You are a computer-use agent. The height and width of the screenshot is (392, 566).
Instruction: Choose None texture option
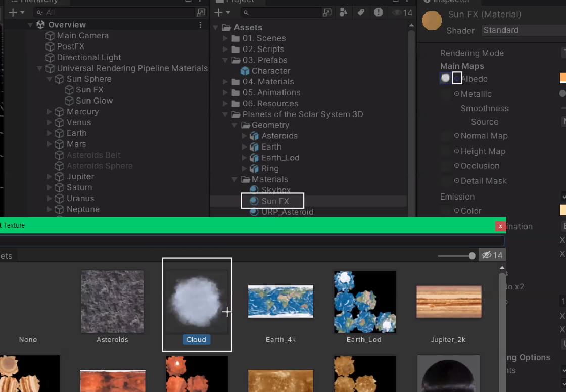click(28, 339)
